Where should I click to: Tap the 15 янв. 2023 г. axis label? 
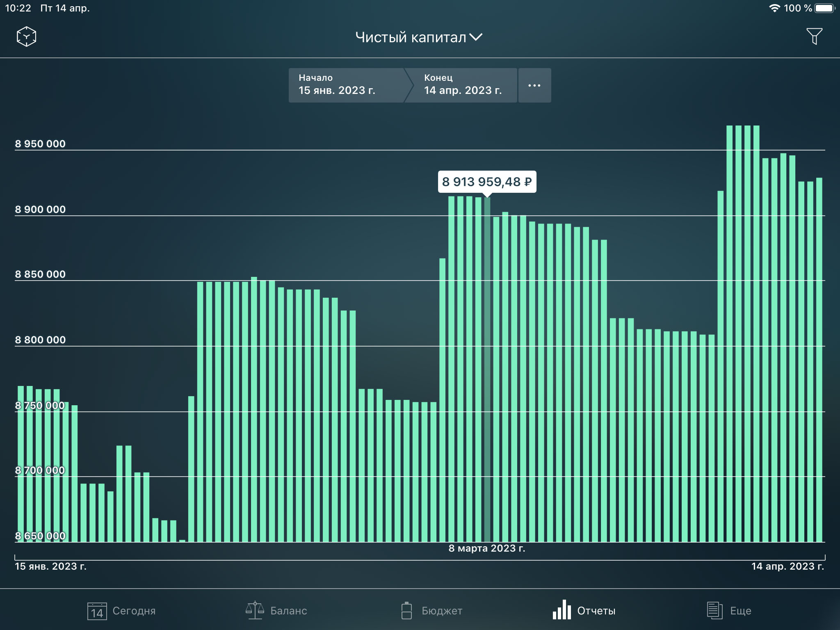pos(50,566)
